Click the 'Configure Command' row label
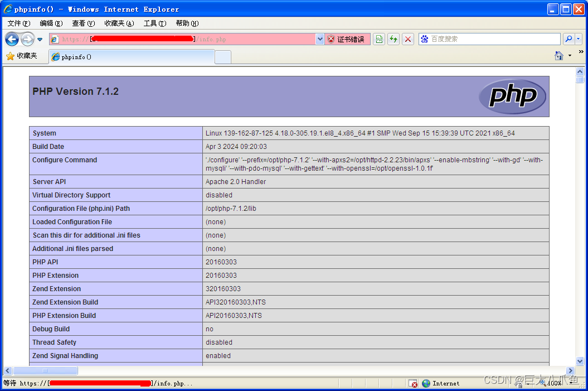The height and width of the screenshot is (391, 588). [65, 160]
